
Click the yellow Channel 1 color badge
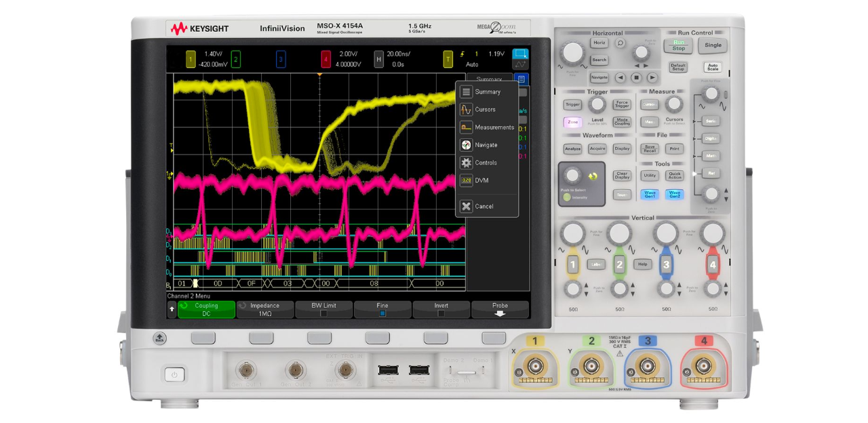coord(190,60)
